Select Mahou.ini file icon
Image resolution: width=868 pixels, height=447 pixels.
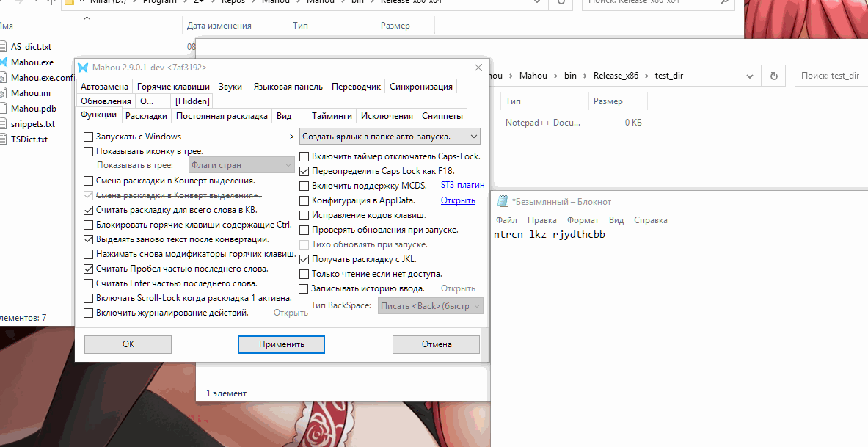pos(3,93)
